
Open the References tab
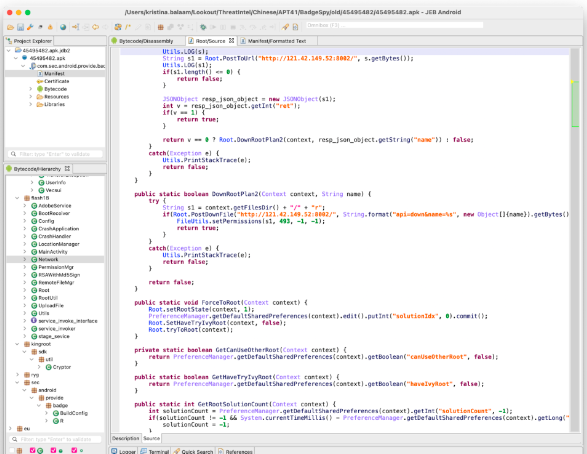click(235, 451)
